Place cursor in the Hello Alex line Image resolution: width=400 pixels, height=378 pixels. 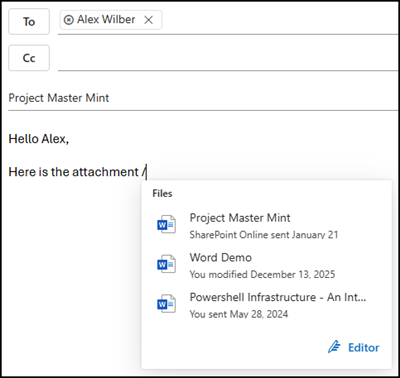[x=39, y=139]
